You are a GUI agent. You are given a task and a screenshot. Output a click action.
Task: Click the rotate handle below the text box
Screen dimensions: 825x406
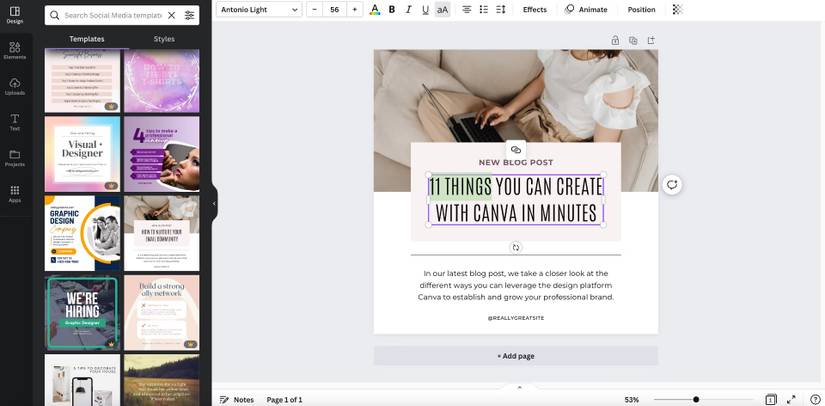516,247
